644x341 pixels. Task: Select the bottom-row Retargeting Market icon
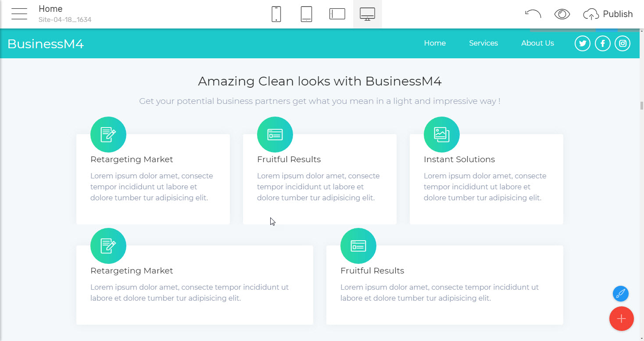[x=108, y=246]
